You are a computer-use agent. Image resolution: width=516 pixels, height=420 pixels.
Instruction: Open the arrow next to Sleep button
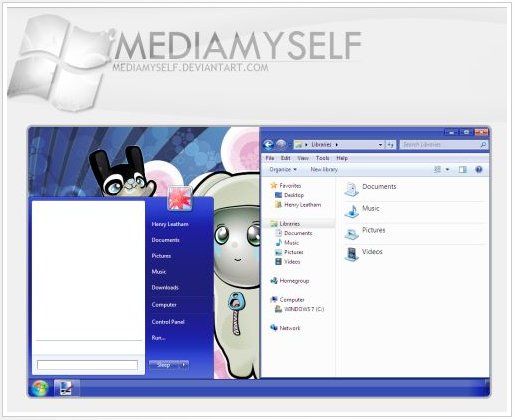(x=184, y=365)
